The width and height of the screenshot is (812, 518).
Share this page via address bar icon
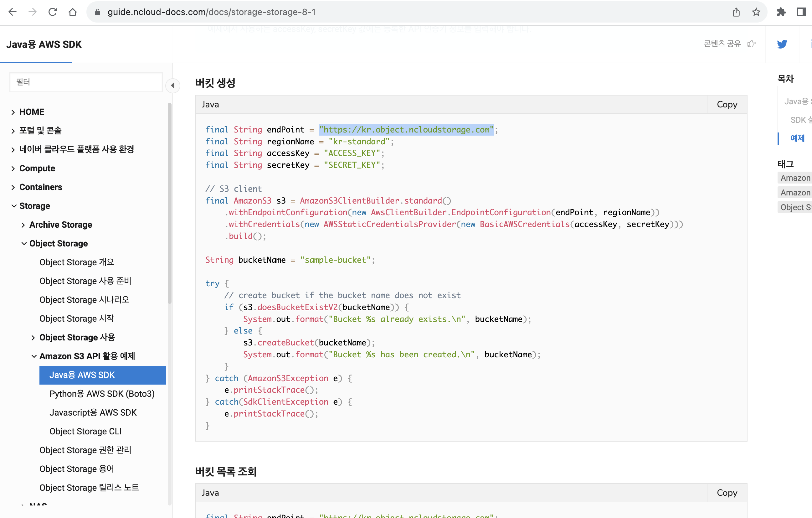[736, 12]
